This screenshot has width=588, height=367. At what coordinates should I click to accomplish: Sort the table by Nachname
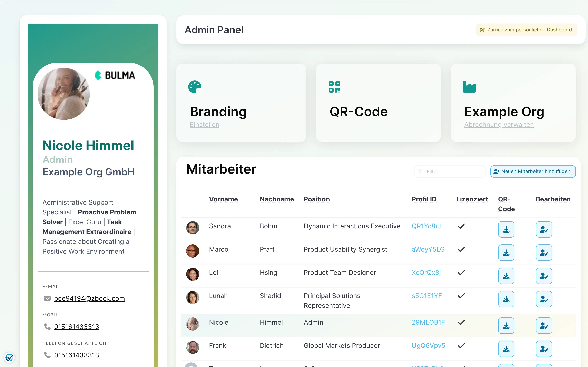276,199
